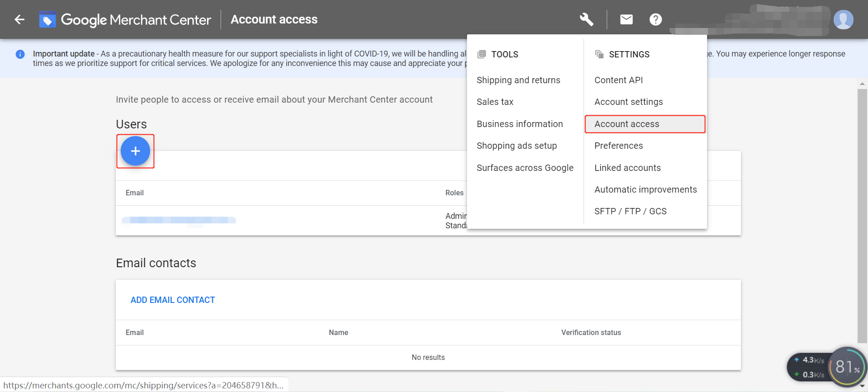Open the wrench tools menu
Viewport: 868px width, 392px height.
586,19
